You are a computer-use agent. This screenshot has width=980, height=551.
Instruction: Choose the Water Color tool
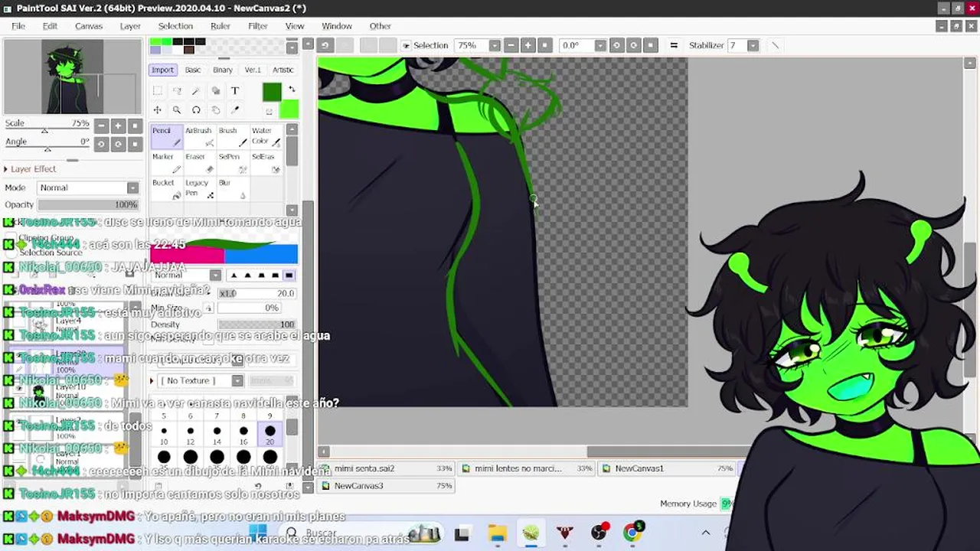(266, 136)
